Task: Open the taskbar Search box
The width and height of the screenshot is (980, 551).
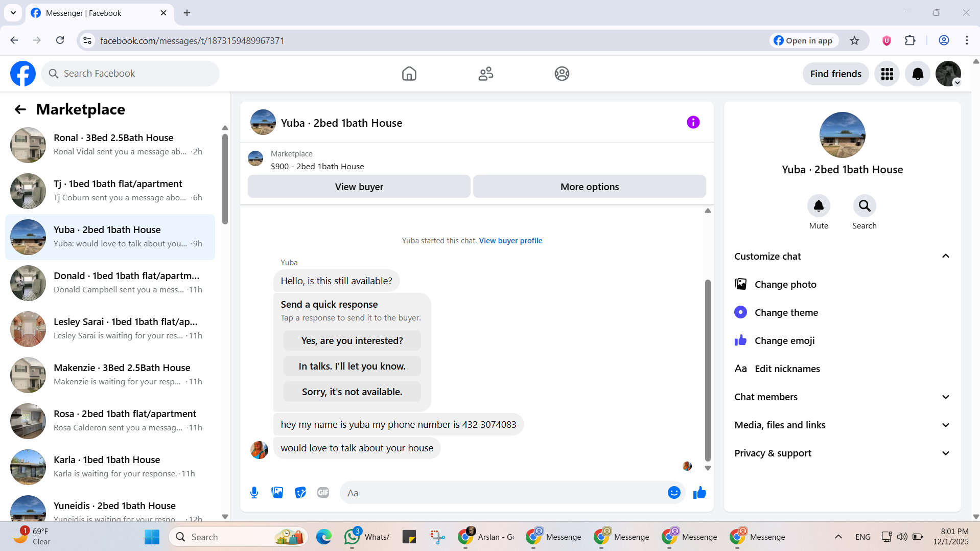Action: tap(238, 537)
